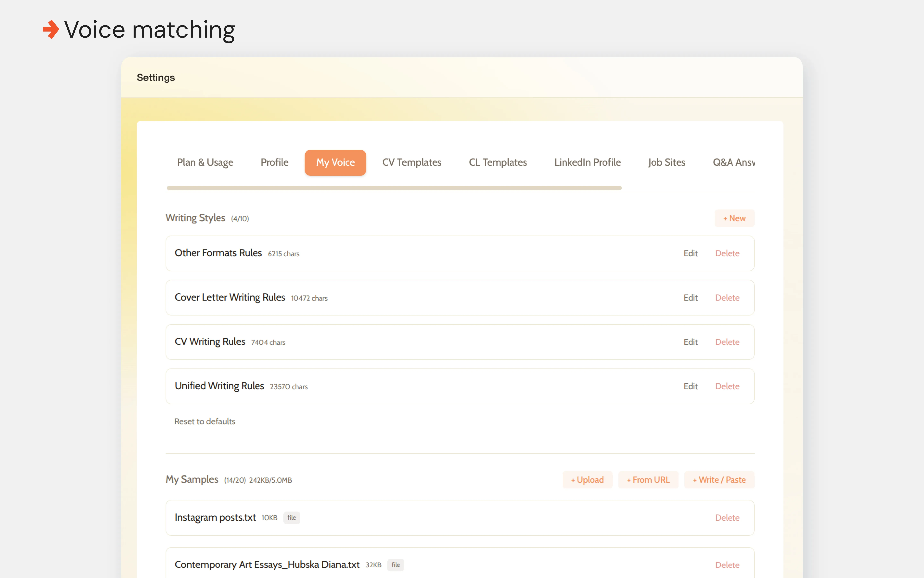Click the My Samples section heading
924x578 pixels.
coord(192,479)
